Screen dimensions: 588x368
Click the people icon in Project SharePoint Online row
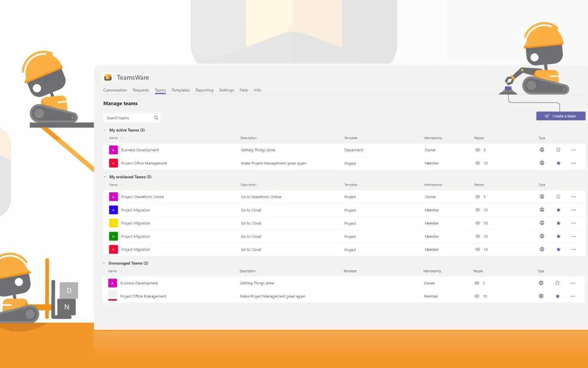click(x=478, y=197)
